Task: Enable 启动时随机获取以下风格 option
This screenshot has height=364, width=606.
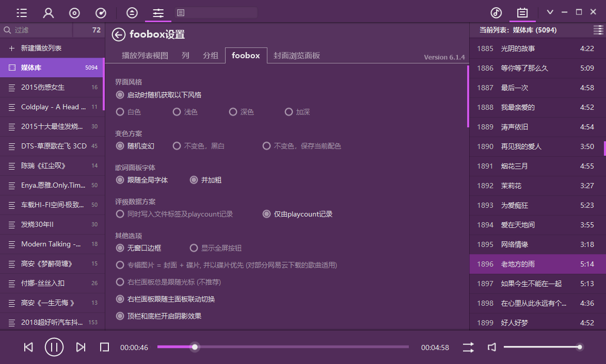Action: [120, 95]
